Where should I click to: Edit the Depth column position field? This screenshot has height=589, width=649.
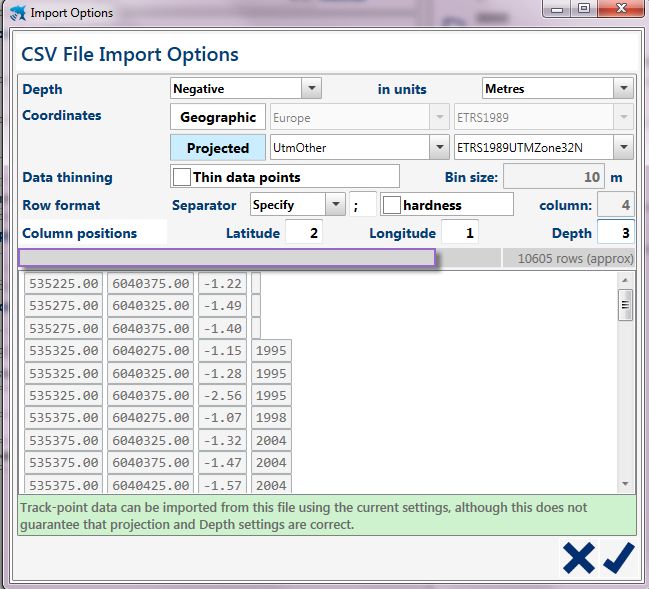coord(615,233)
